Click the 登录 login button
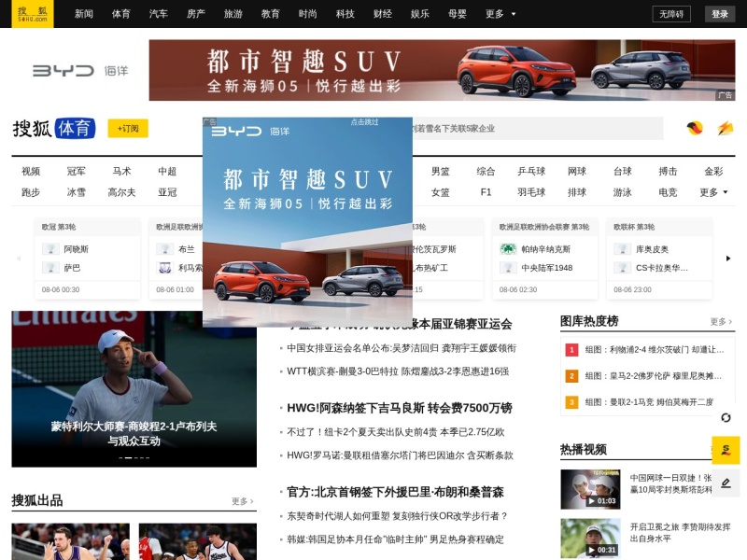This screenshot has height=560, width=747. click(720, 14)
